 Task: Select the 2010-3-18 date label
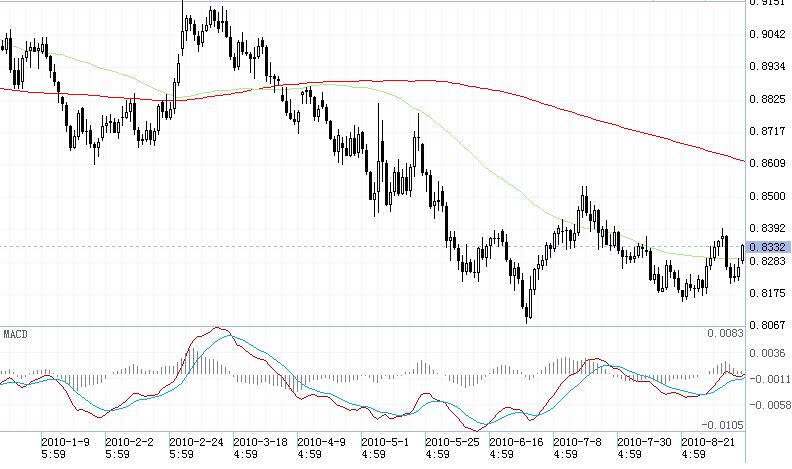point(260,442)
